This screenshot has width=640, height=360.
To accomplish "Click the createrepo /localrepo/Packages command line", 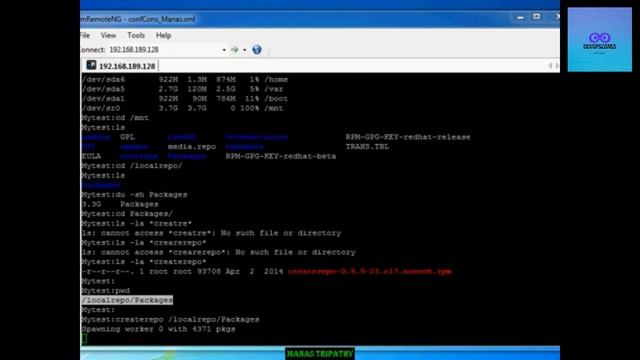I will (x=170, y=319).
